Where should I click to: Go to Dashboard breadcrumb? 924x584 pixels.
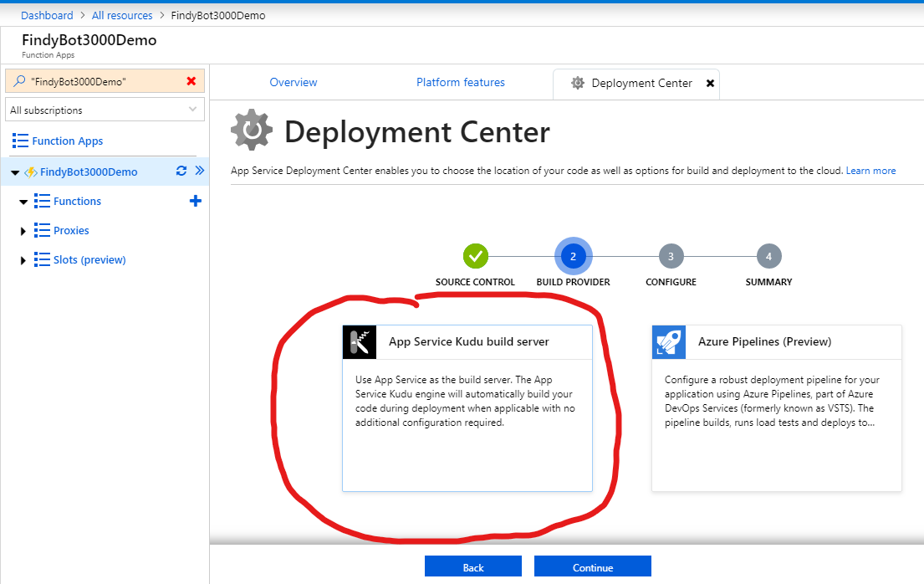coord(47,15)
